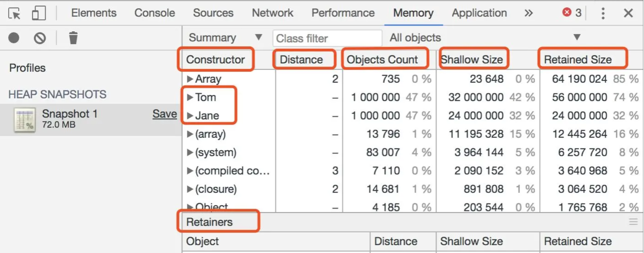Open the Summary view dropdown
Viewport: 644px width, 253px height.
(225, 38)
